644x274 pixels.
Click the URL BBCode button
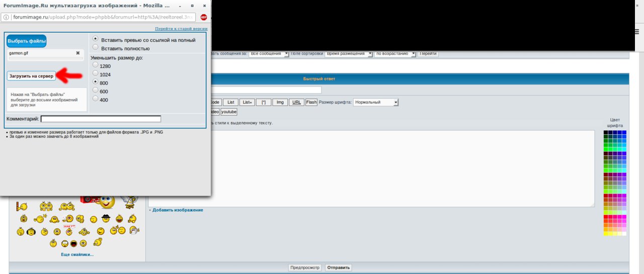point(297,102)
